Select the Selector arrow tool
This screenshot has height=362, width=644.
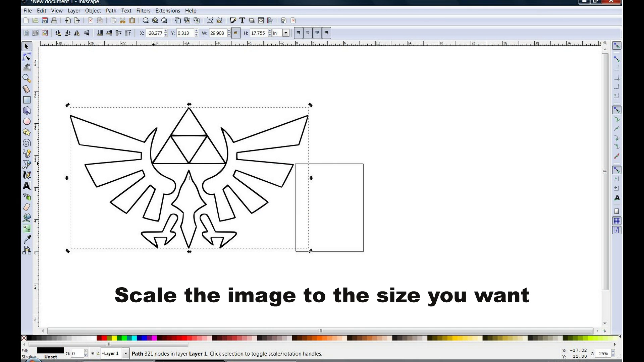[26, 46]
